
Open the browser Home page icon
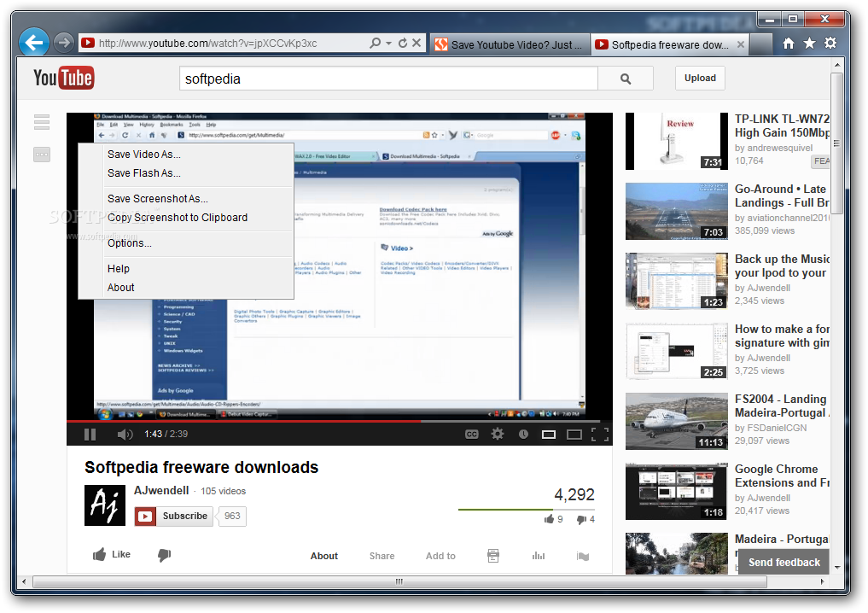point(789,44)
